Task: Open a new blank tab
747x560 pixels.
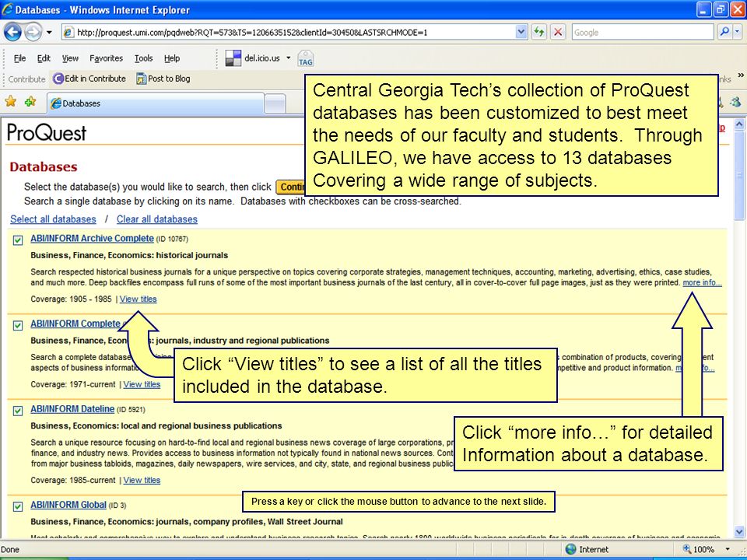Action: point(275,103)
